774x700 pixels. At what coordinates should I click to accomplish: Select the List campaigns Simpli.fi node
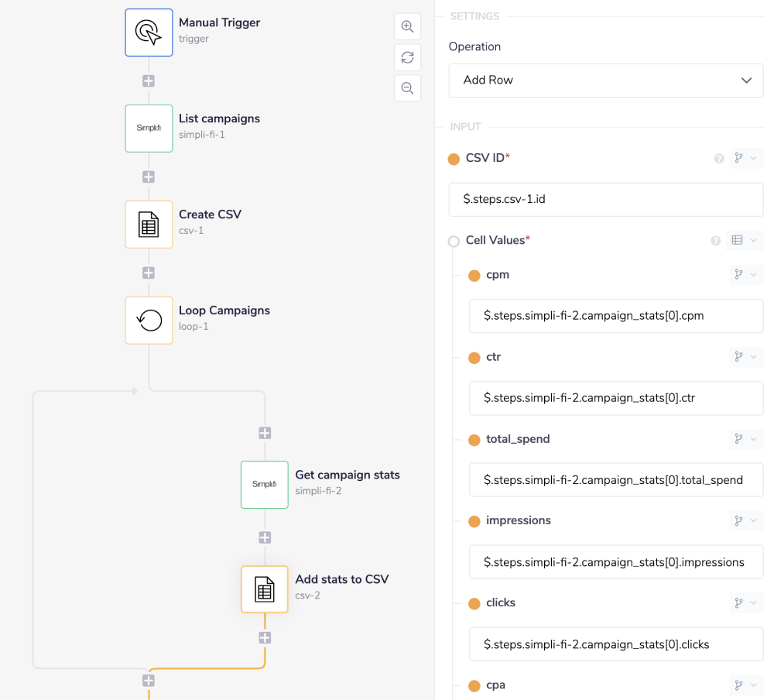click(x=149, y=129)
